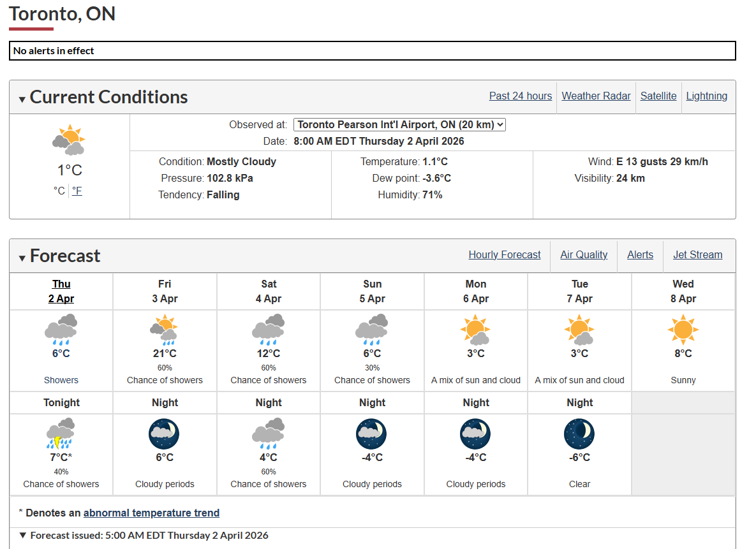This screenshot has width=756, height=549.
Task: Collapse the Current Conditions section
Action: click(22, 99)
